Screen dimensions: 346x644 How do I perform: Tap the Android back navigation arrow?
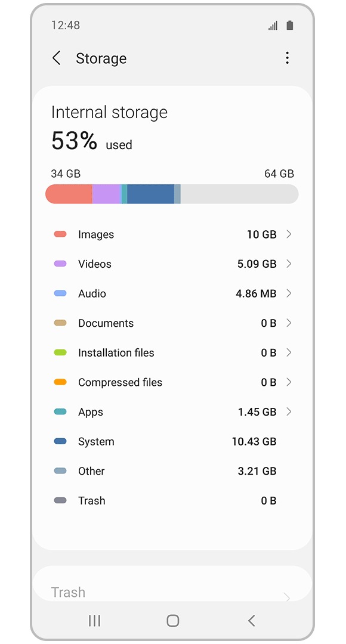(x=251, y=620)
